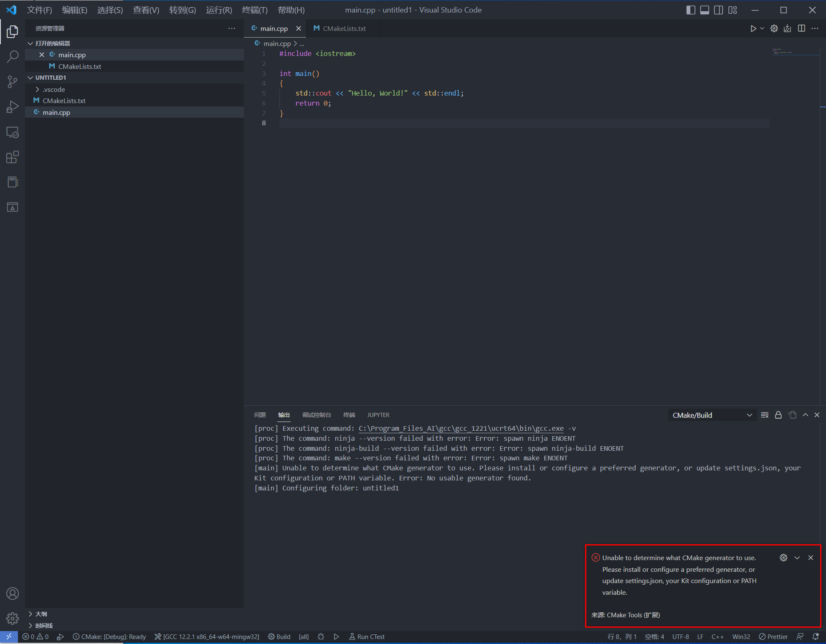Click Run CTest in status bar

[367, 636]
